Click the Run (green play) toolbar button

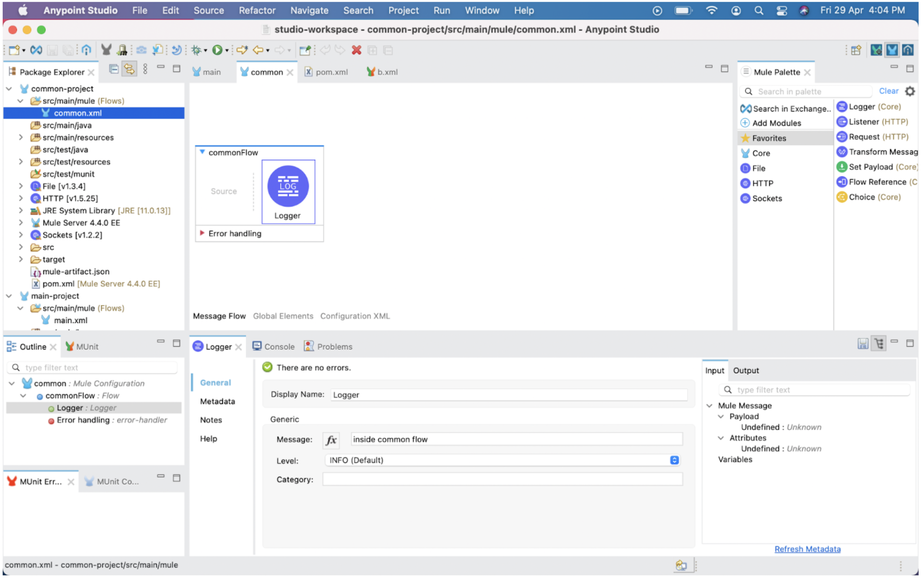pos(217,50)
